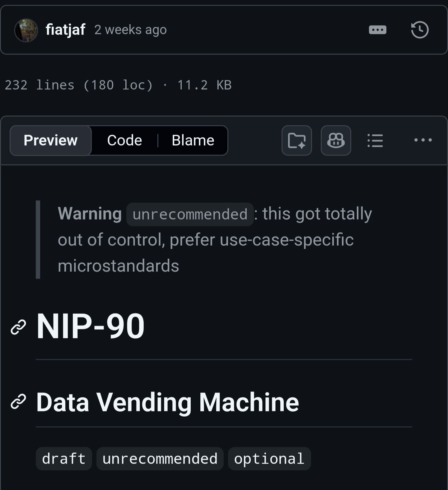
Task: Open more file actions menu
Action: (423, 140)
